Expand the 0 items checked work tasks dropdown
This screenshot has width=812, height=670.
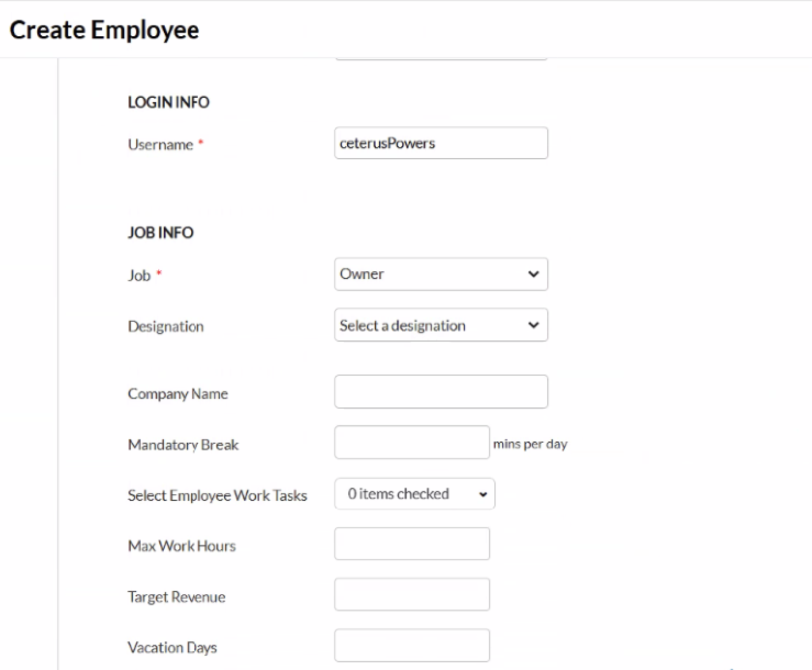tap(414, 494)
